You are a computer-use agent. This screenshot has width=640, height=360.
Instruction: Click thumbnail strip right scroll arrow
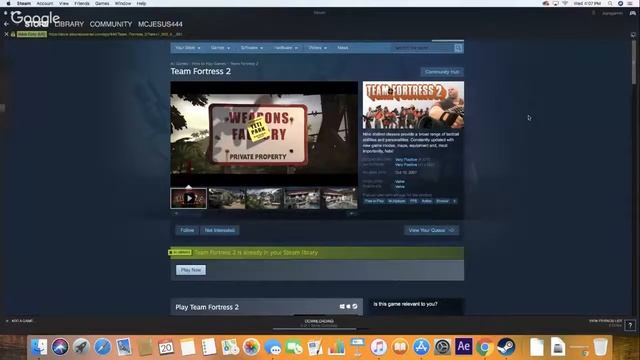[x=352, y=213]
